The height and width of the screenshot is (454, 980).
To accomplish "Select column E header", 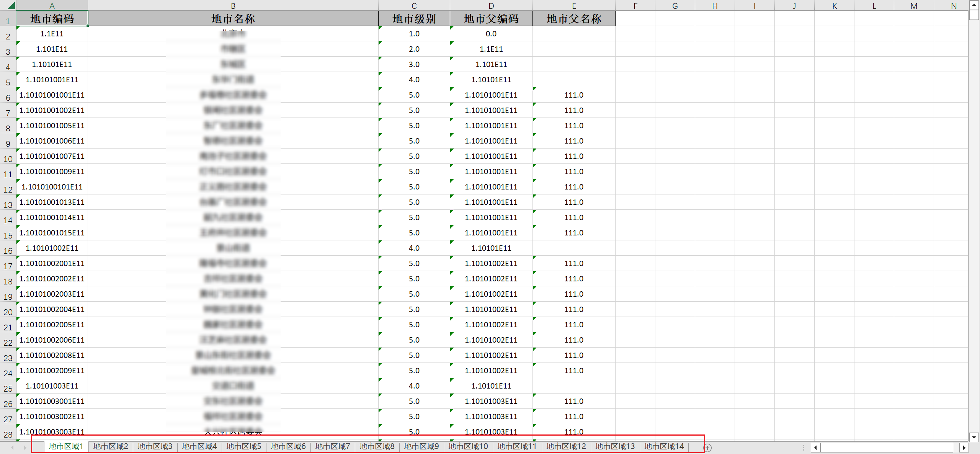I will (573, 6).
